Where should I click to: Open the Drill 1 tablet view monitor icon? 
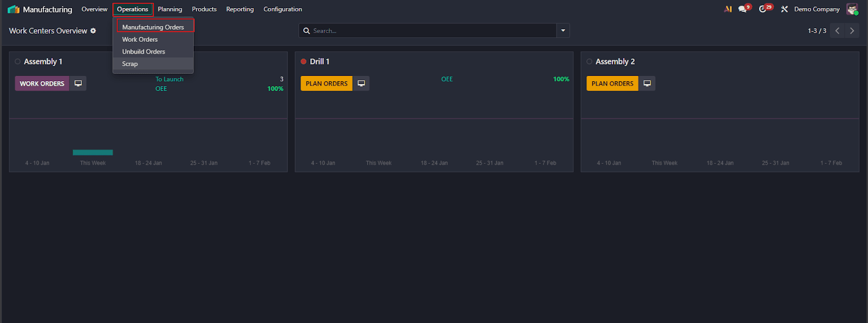361,83
